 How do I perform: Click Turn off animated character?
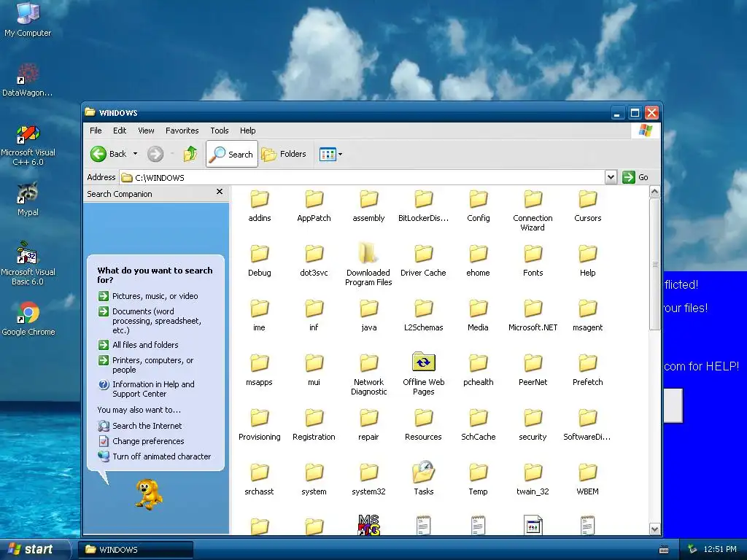coord(155,456)
